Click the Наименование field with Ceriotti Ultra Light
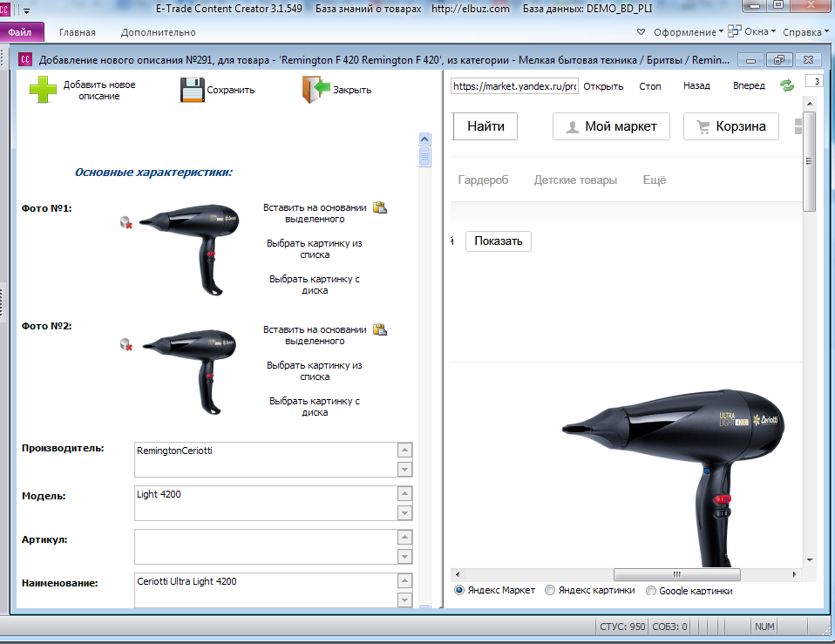Screen dimensions: 835x644 click(266, 590)
